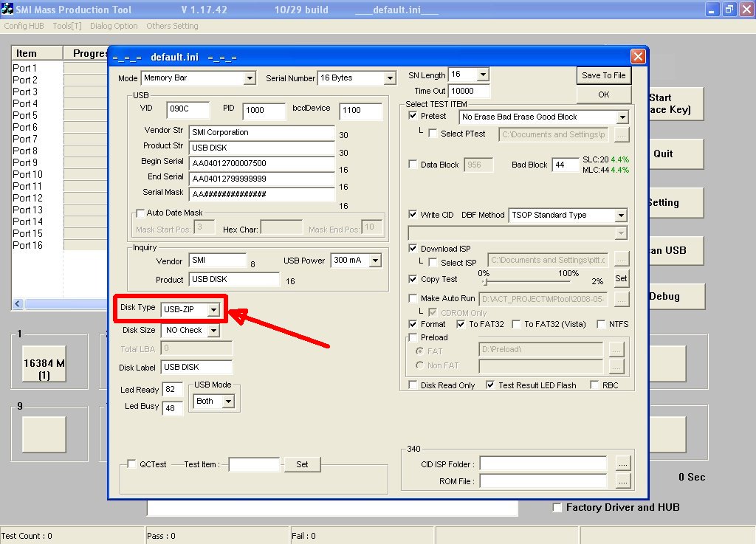Click the Led Ready value field
This screenshot has height=544, width=756.
[x=173, y=390]
